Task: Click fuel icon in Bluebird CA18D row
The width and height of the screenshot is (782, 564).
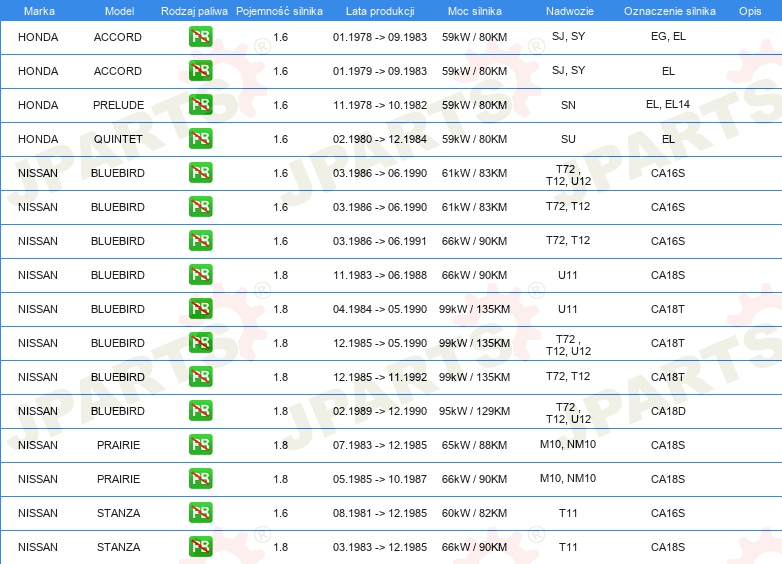Action: tap(200, 411)
